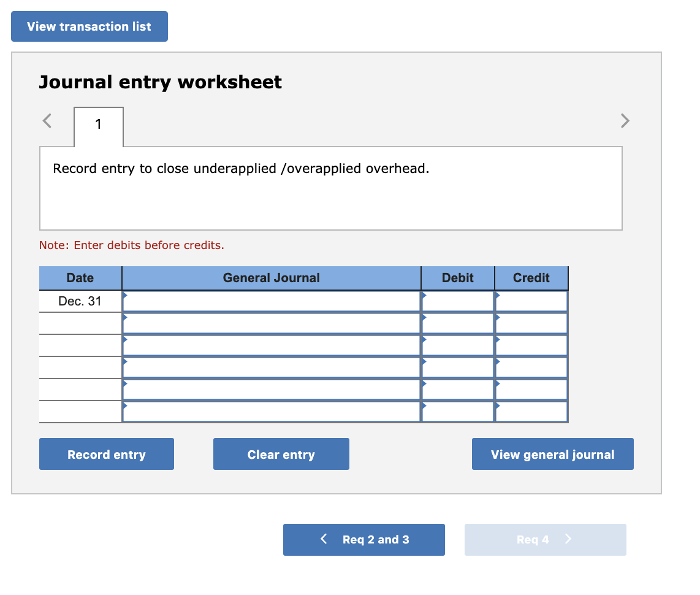The width and height of the screenshot is (700, 595).
Task: Click the second row Debit field
Action: click(x=458, y=323)
